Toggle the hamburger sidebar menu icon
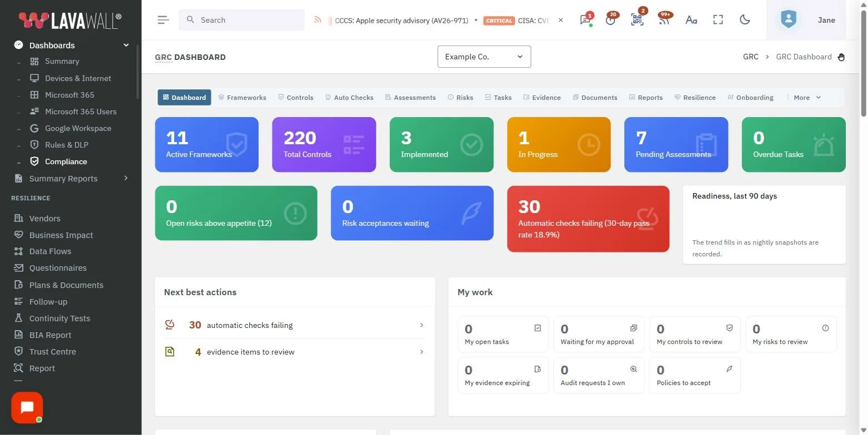Viewport: 868px width, 435px height. click(x=163, y=20)
